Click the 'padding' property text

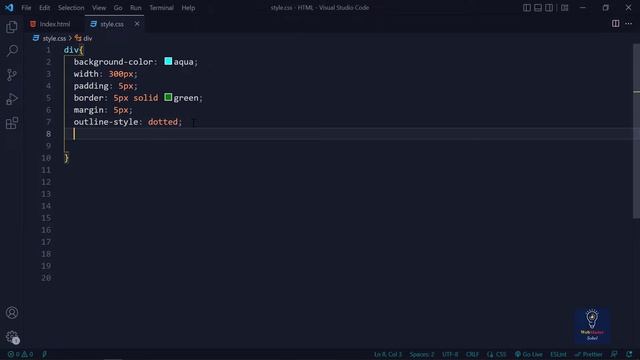point(91,86)
